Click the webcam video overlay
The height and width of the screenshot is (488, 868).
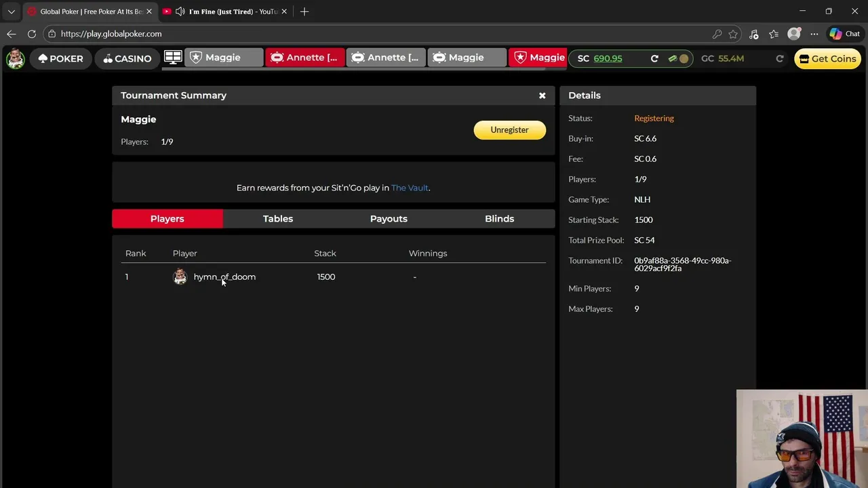802,439
